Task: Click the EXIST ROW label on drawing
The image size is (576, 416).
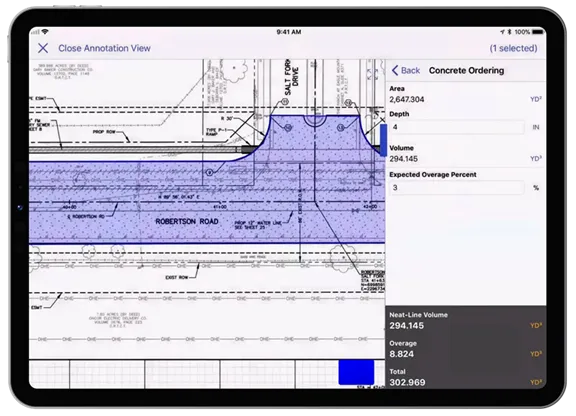Action: pos(177,277)
